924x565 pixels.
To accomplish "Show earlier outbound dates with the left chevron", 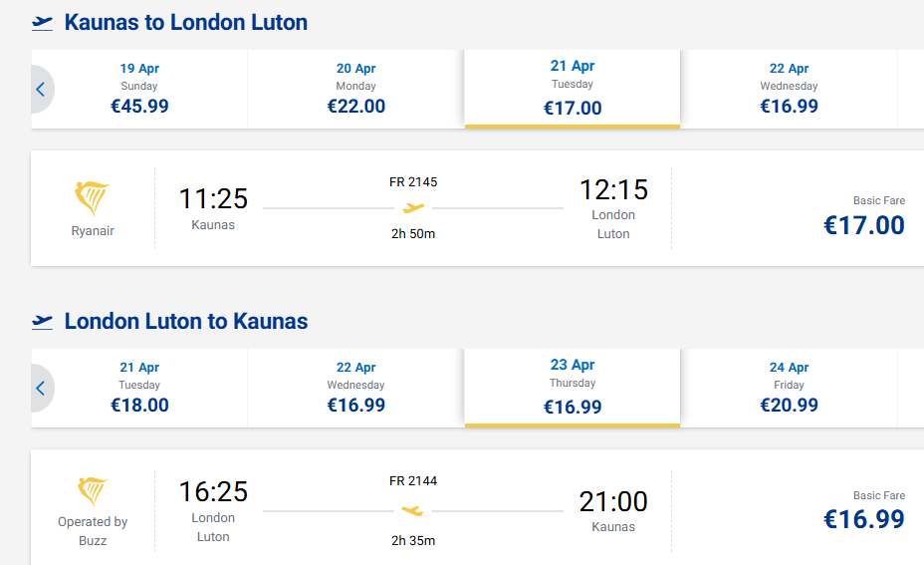I will [x=41, y=90].
